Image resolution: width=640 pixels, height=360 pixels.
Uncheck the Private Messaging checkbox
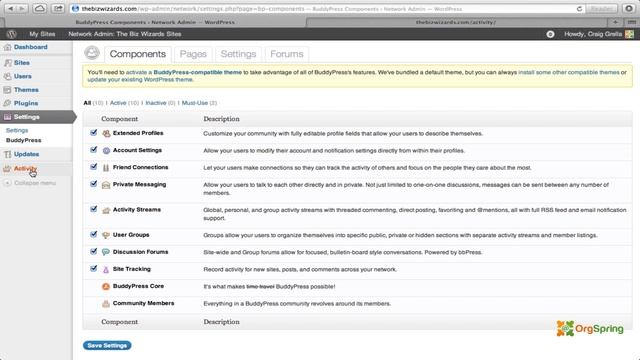[93, 184]
